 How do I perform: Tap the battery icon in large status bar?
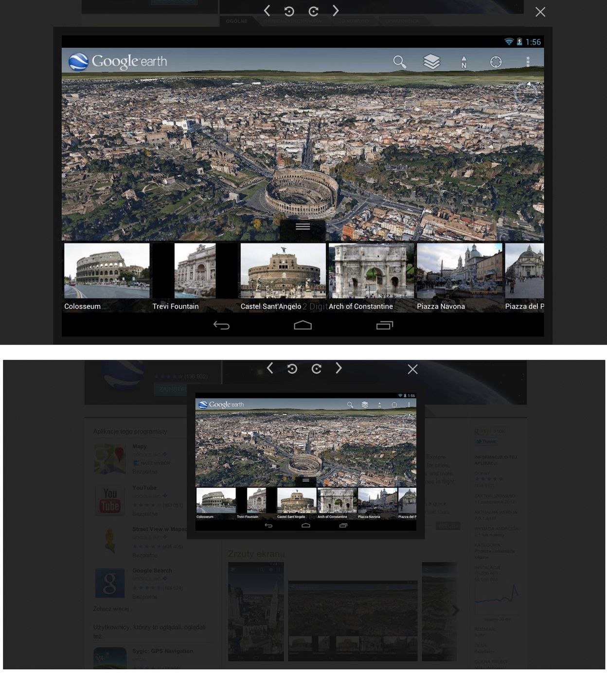[519, 42]
